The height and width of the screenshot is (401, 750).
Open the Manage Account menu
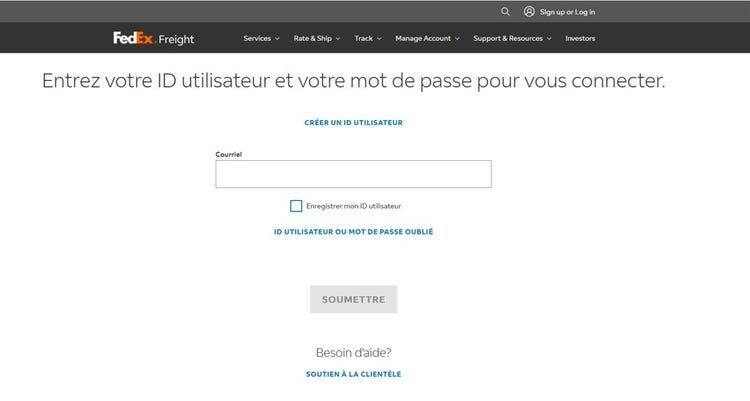click(423, 38)
